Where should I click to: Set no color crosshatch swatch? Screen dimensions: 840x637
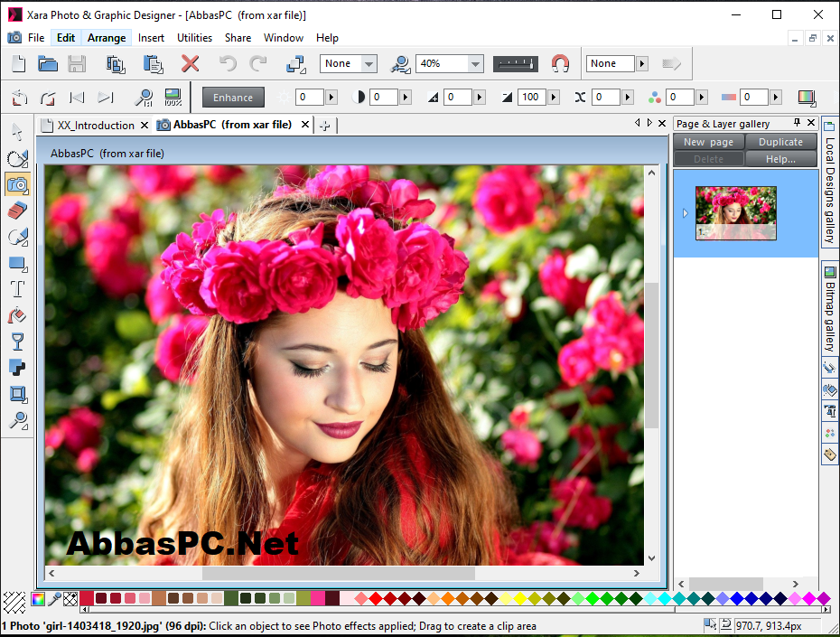click(x=70, y=599)
